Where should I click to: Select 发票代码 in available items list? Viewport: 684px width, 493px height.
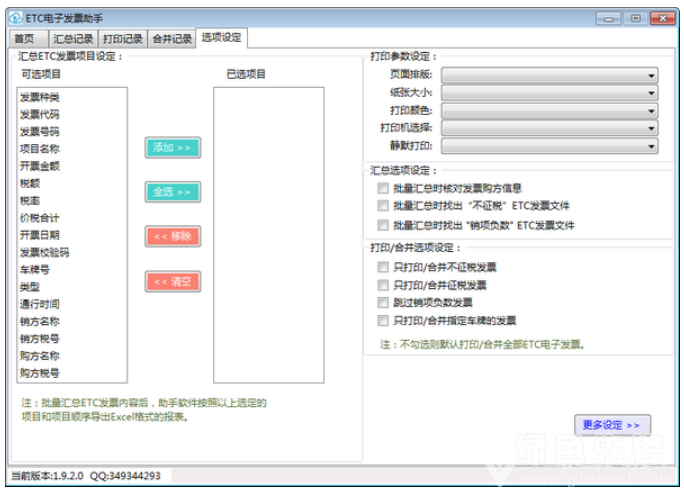pos(40,114)
